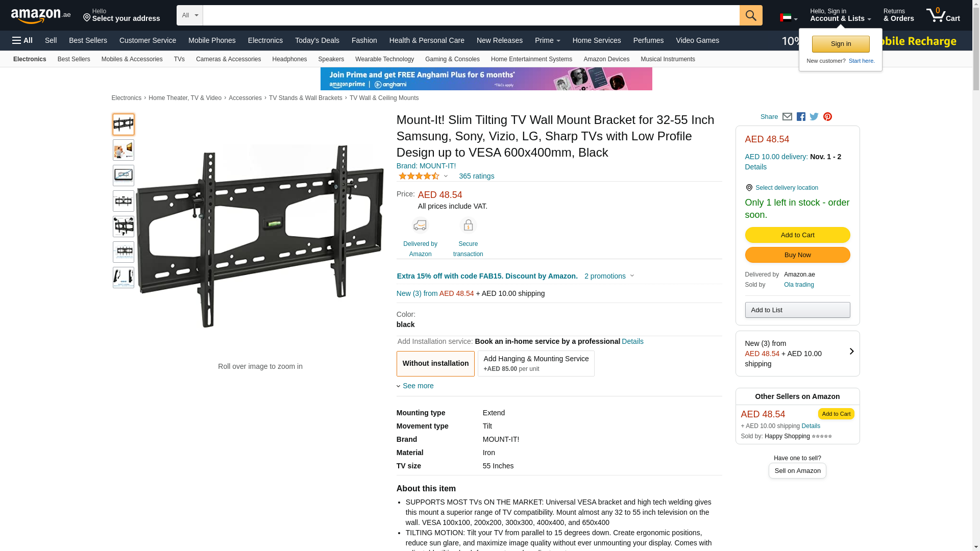Share the product on Facebook
Image resolution: width=980 pixels, height=551 pixels.
(x=801, y=117)
